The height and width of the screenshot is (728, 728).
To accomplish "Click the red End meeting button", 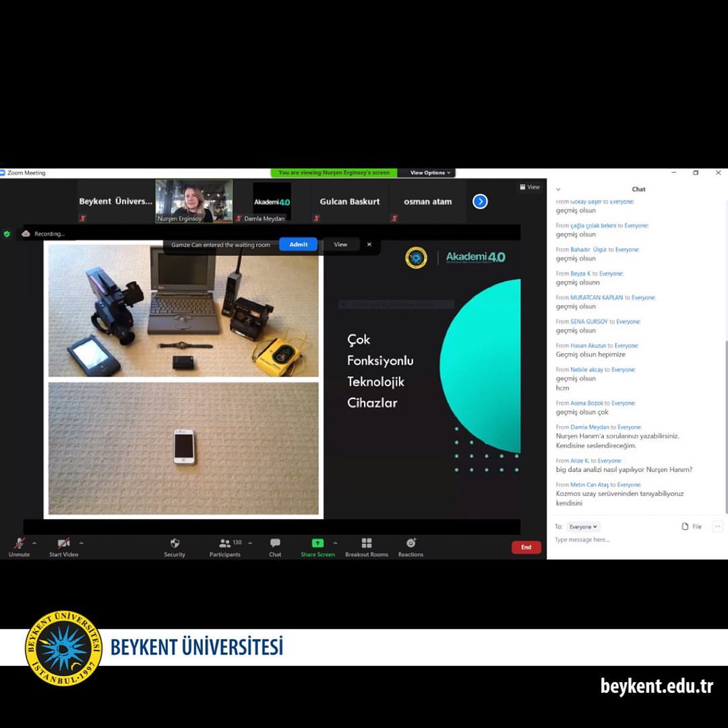I will coord(526,547).
